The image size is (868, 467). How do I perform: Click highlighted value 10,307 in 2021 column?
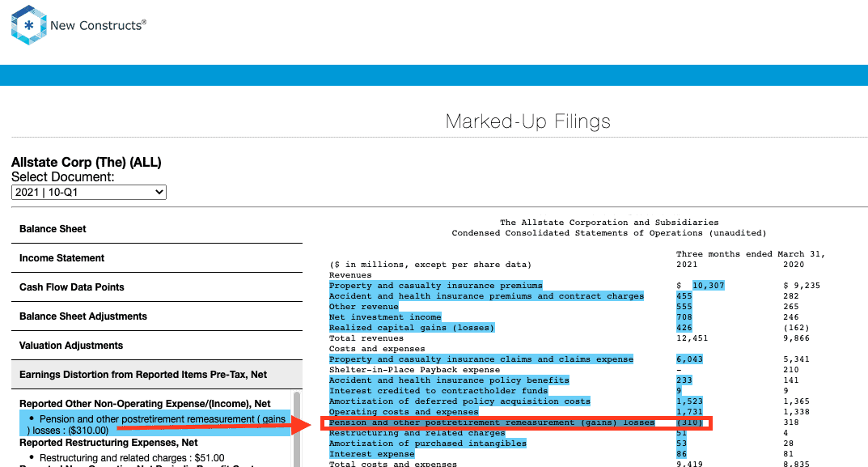coord(708,285)
